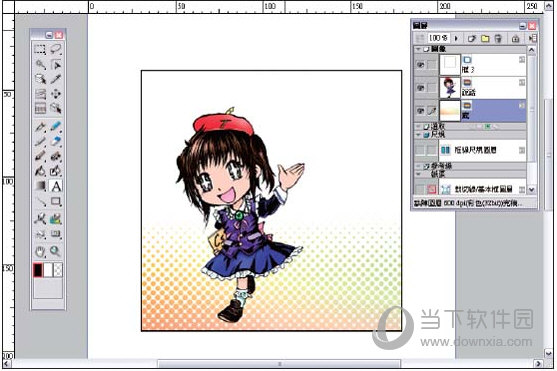Open layers panel menu at top right
This screenshot has width=557, height=371.
[532, 38]
